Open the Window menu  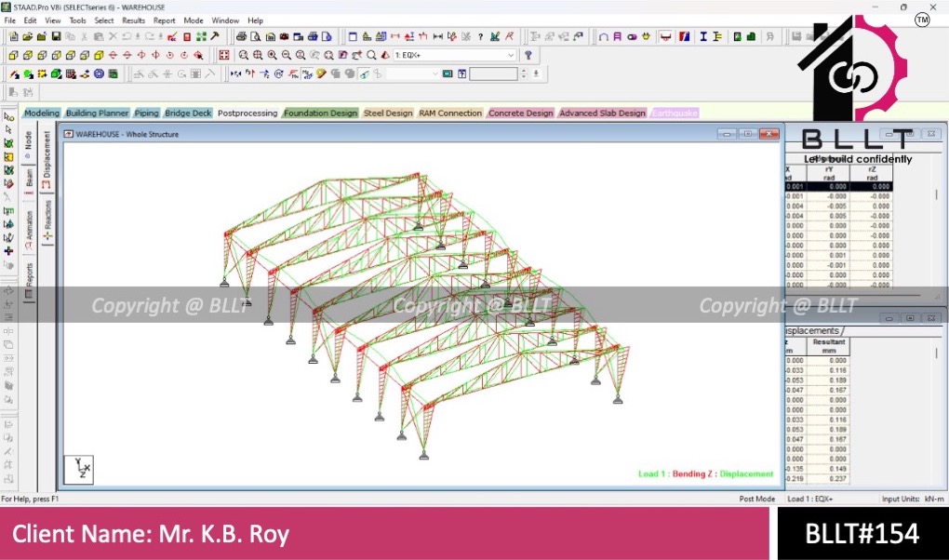coord(225,20)
